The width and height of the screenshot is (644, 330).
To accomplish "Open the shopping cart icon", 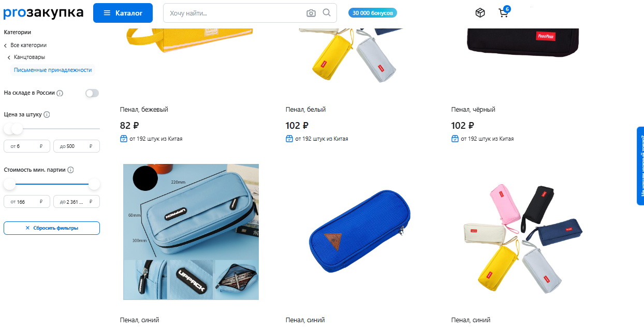I will tap(503, 13).
